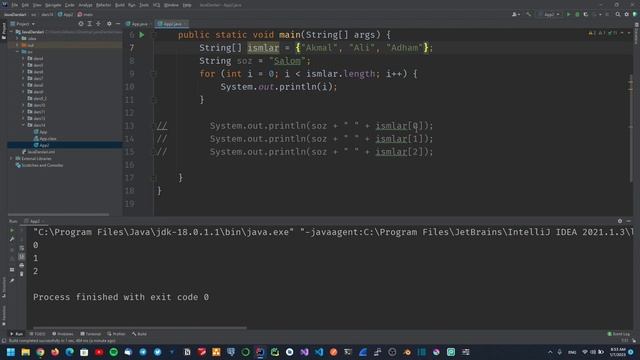Open IDE settings gear in the top toolbar
640x360 pixels.
pyautogui.click(x=627, y=14)
